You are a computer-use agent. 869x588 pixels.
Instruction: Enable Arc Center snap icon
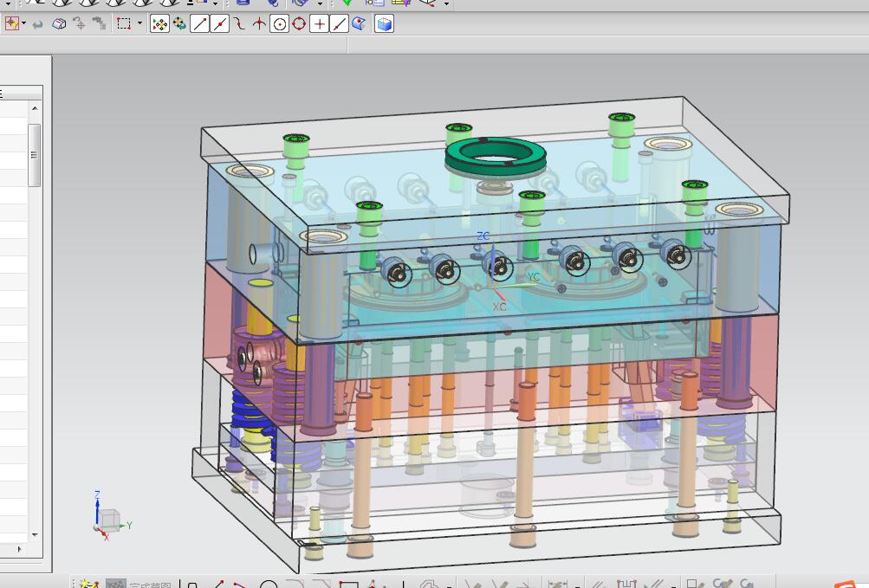pos(279,24)
